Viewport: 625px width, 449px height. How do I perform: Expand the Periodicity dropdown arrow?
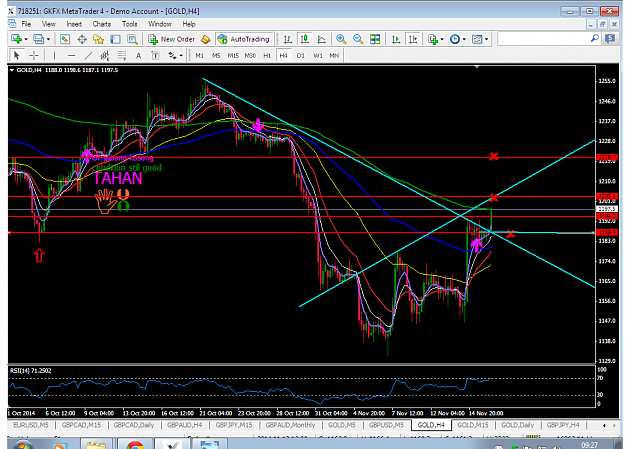click(x=464, y=39)
